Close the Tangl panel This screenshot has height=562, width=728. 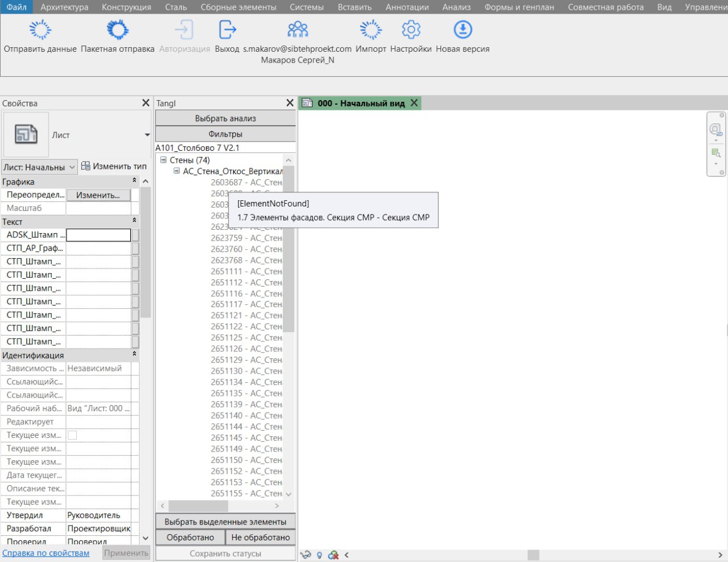[x=290, y=103]
